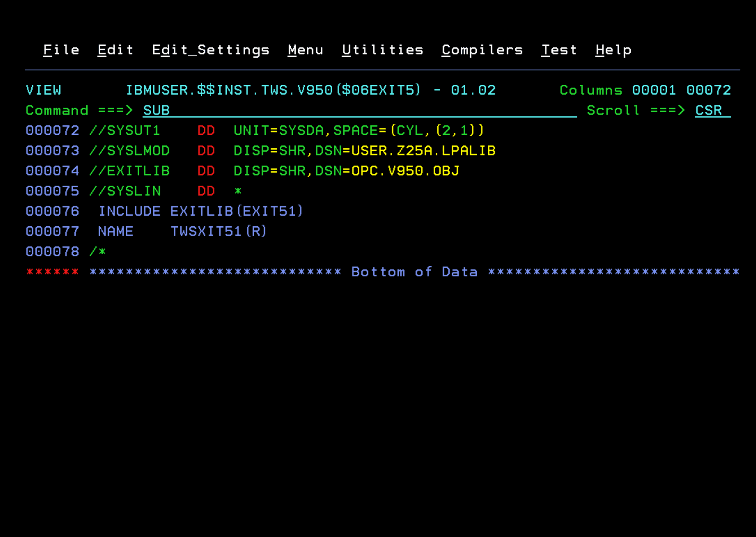Open the Compilers menu
The height and width of the screenshot is (537, 756).
[482, 50]
